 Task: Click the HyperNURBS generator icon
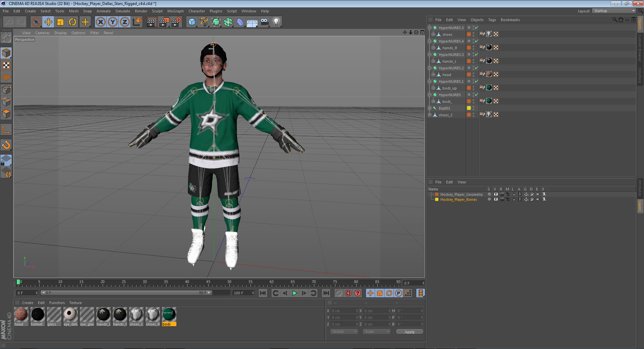(216, 22)
